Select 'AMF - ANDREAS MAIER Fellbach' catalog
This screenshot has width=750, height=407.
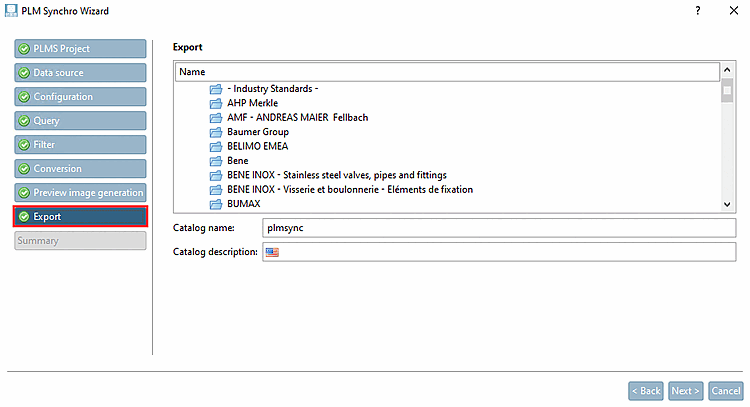point(298,118)
